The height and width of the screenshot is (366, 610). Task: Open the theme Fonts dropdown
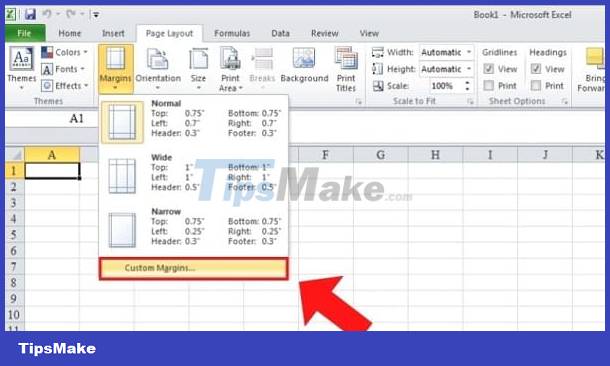tap(63, 69)
